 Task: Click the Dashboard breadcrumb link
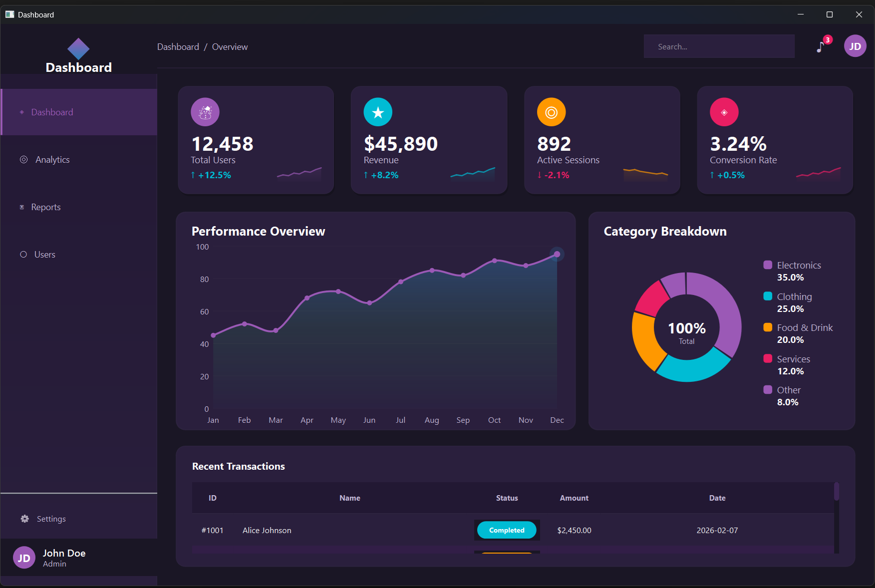tap(178, 46)
